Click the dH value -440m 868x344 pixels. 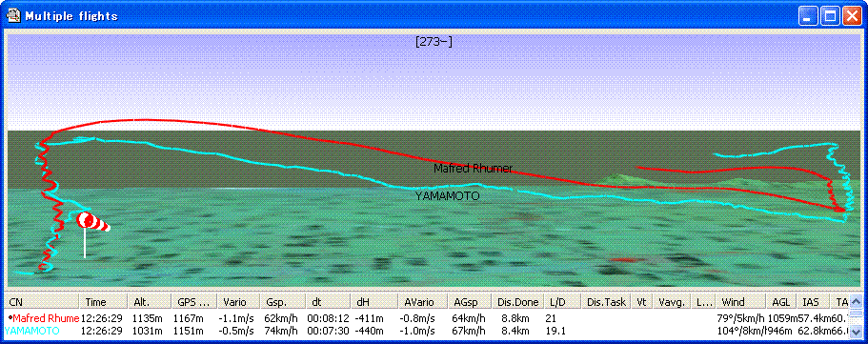coord(371,331)
